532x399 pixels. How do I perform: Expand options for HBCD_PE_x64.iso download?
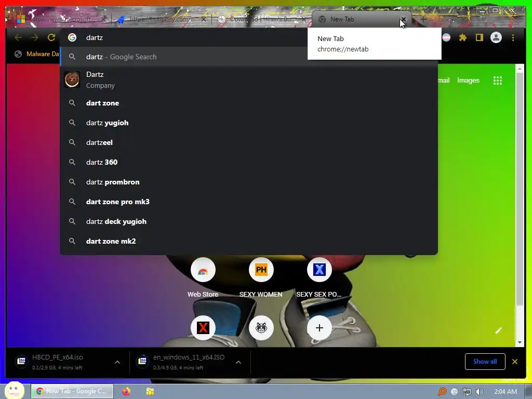(x=117, y=362)
